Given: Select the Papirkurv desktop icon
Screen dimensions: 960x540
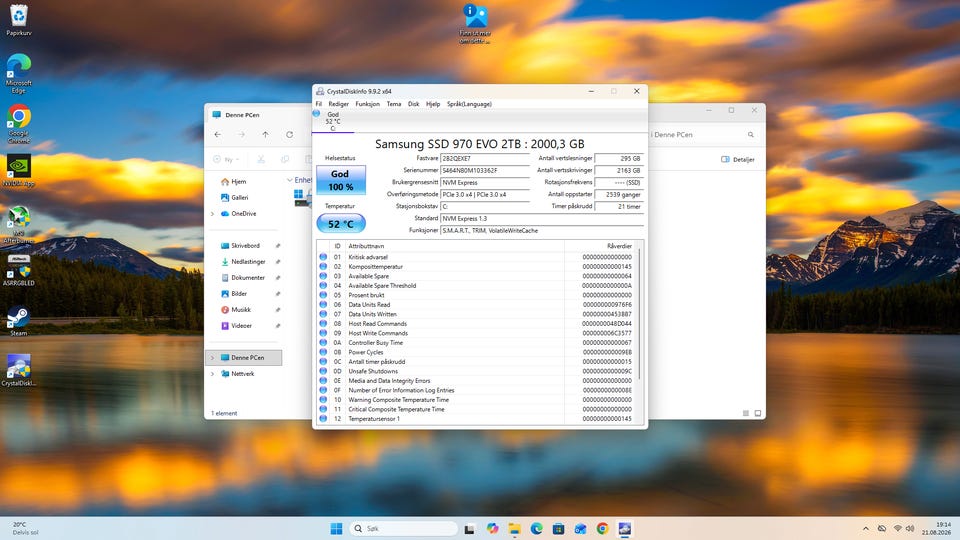Looking at the screenshot, I should pos(19,20).
